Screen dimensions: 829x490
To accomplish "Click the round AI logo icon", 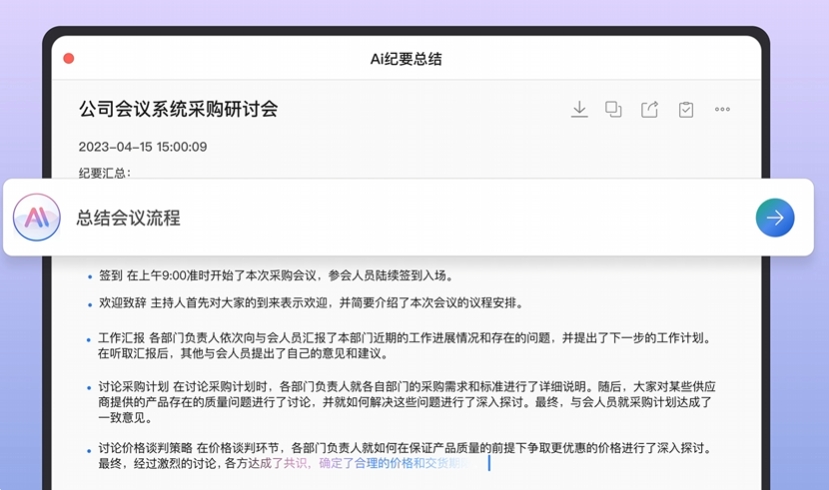I will (x=36, y=217).
